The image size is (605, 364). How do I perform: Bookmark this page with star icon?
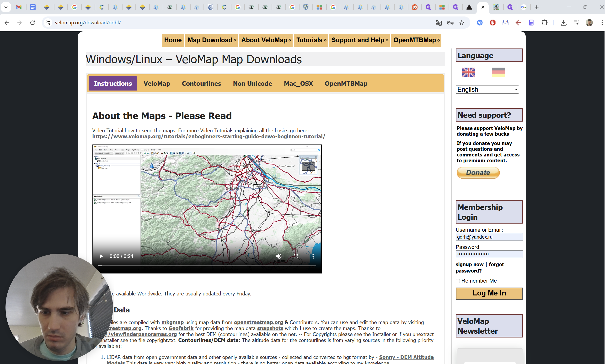(461, 22)
